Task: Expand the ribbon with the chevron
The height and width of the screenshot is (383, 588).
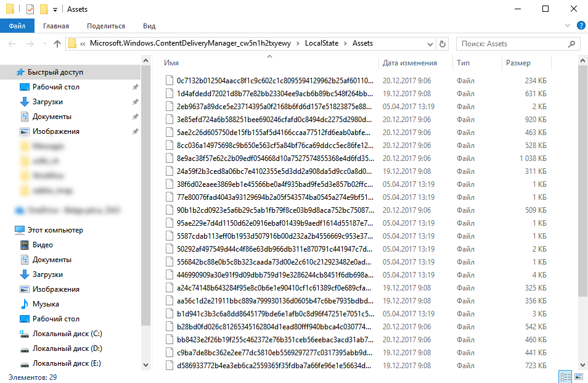Action: coord(568,25)
